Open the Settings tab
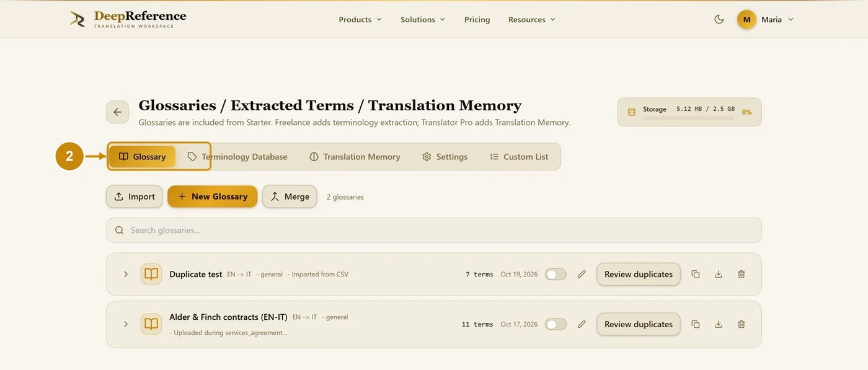Viewport: 868px width, 370px height. pyautogui.click(x=445, y=157)
